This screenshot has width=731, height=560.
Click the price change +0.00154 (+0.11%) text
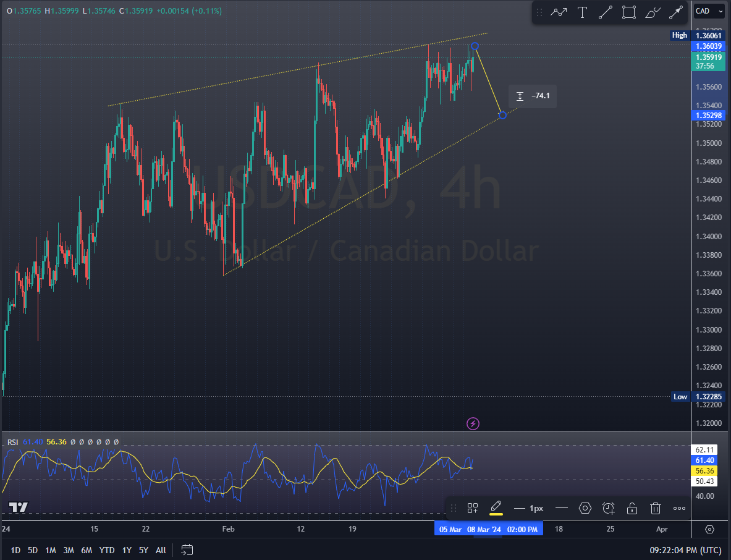pyautogui.click(x=189, y=11)
